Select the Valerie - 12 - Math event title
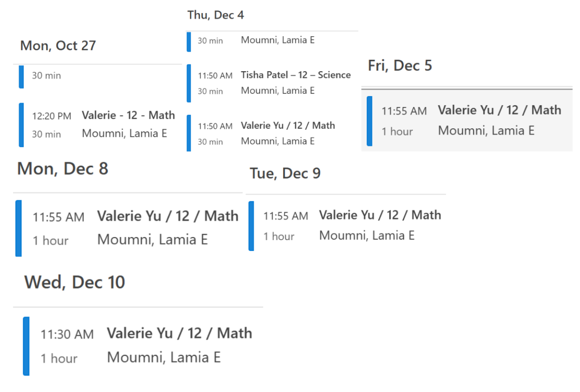 pyautogui.click(x=128, y=116)
